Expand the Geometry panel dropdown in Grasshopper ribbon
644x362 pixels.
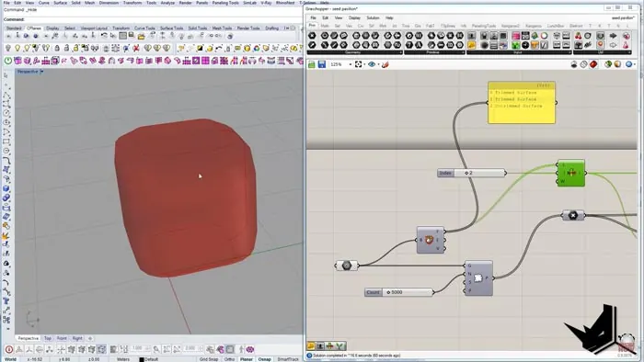pyautogui.click(x=400, y=52)
